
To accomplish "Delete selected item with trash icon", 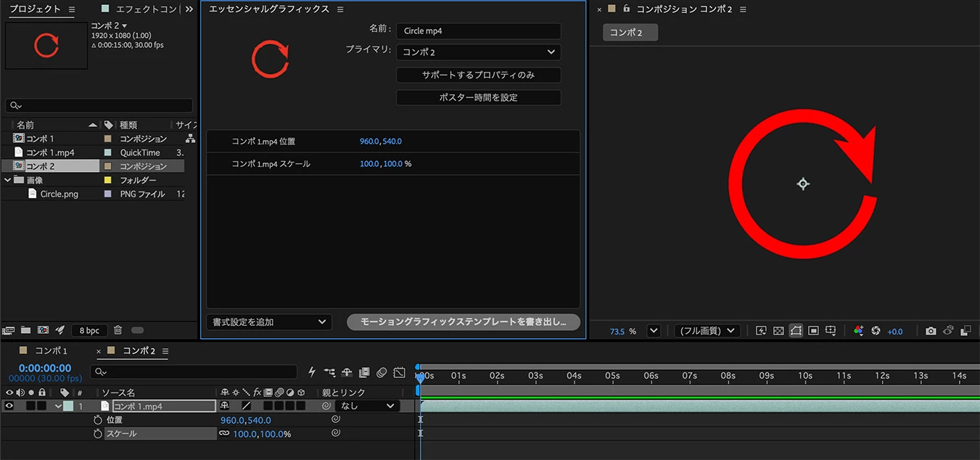I will [118, 330].
